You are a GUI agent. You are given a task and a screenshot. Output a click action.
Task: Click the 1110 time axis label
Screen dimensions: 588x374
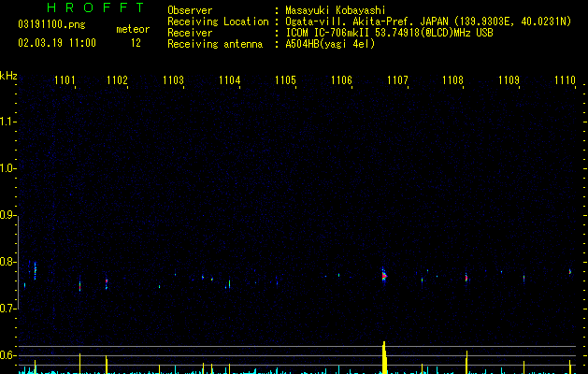pyautogui.click(x=565, y=79)
